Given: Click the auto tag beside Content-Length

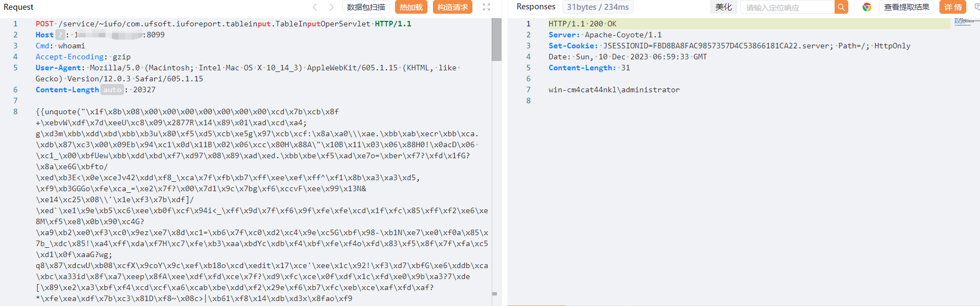Looking at the screenshot, I should point(112,90).
